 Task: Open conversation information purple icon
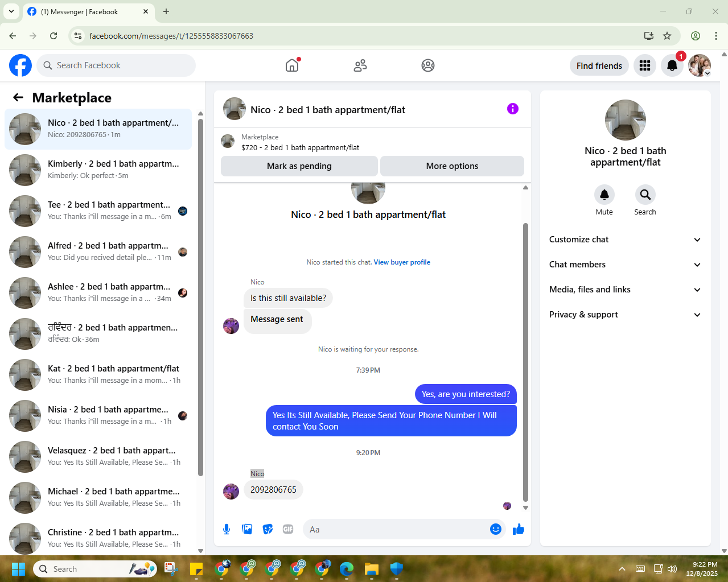click(513, 109)
